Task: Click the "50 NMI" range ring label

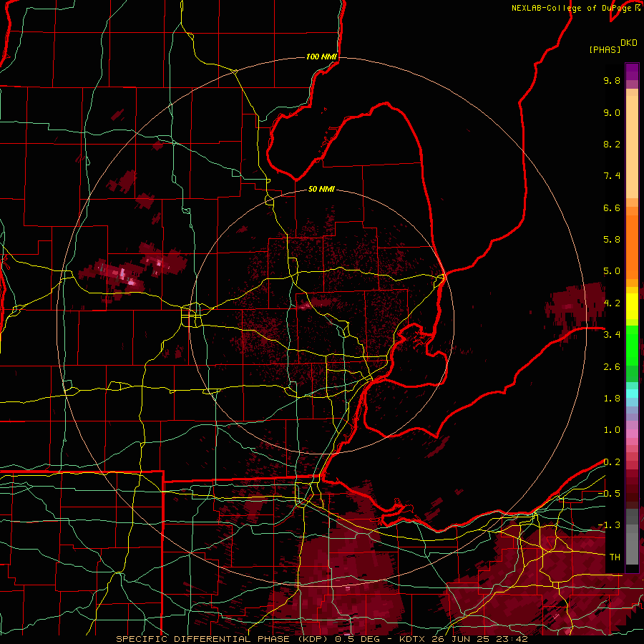Action: 321,189
